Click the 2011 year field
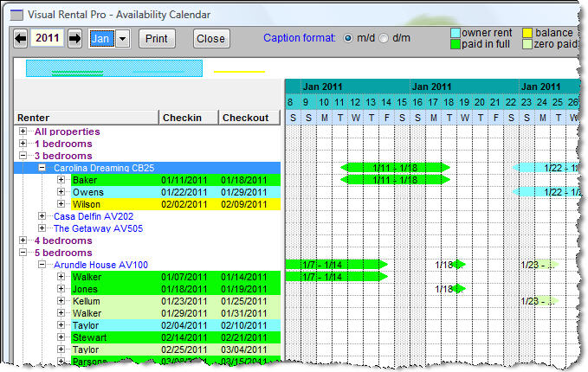The image size is (588, 372). (48, 38)
